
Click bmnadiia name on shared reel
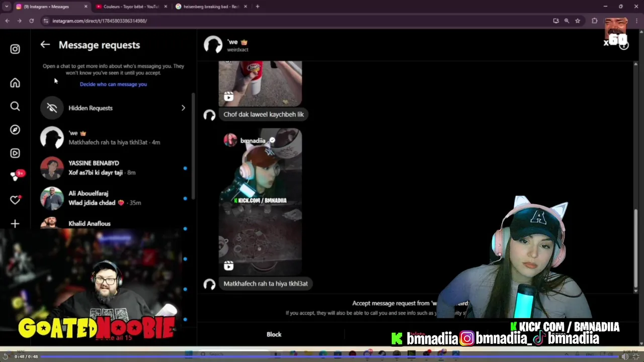[253, 141]
